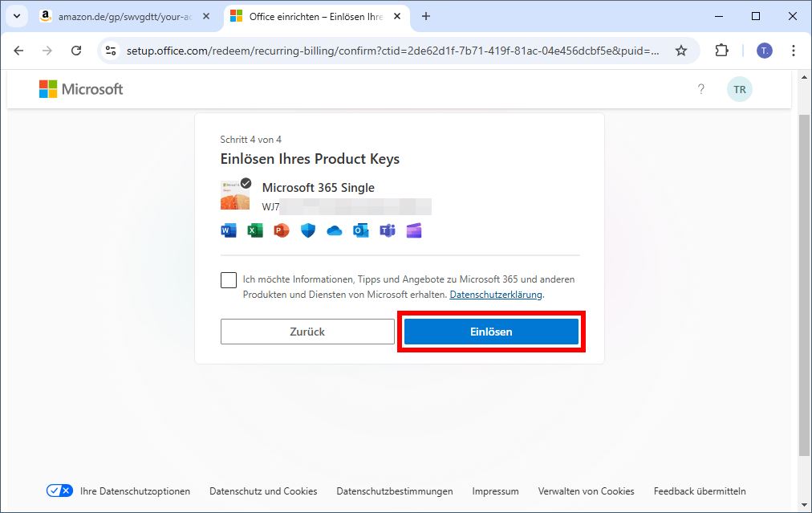Open the Impressum link
Image resolution: width=812 pixels, height=513 pixels.
tap(495, 491)
